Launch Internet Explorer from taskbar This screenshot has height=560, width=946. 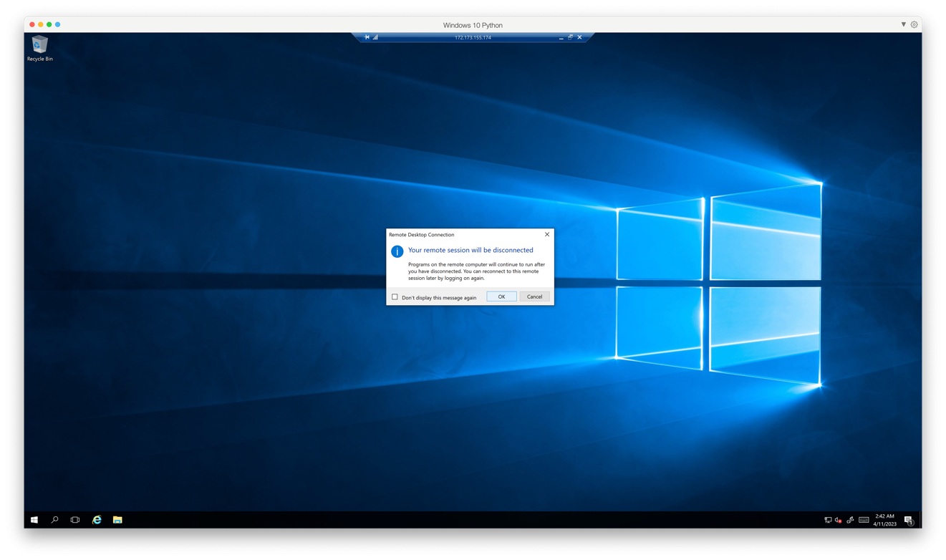click(97, 520)
